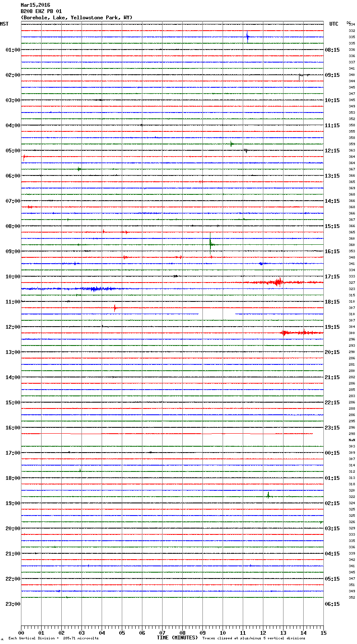Click "Each Vertical Division = 285.71 microvolts" note
357x644 pixels.
pos(53,639)
